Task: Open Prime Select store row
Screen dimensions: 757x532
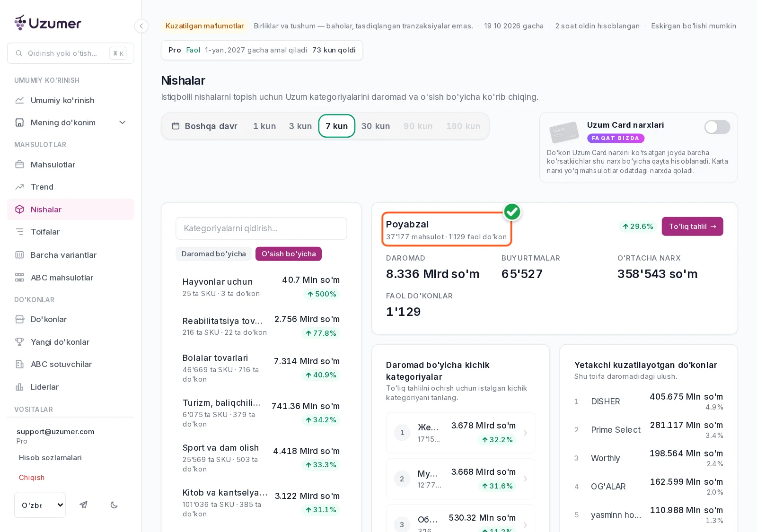Action: tap(649, 430)
